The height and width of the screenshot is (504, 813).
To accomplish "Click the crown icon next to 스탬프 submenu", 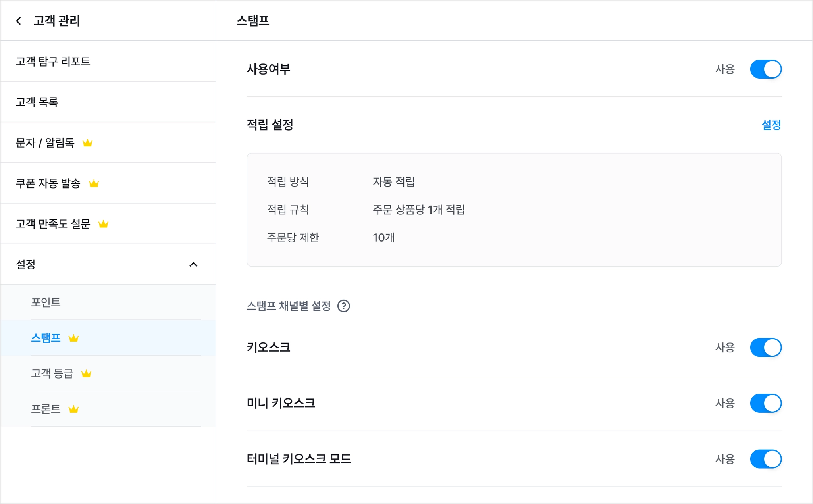I will (73, 338).
